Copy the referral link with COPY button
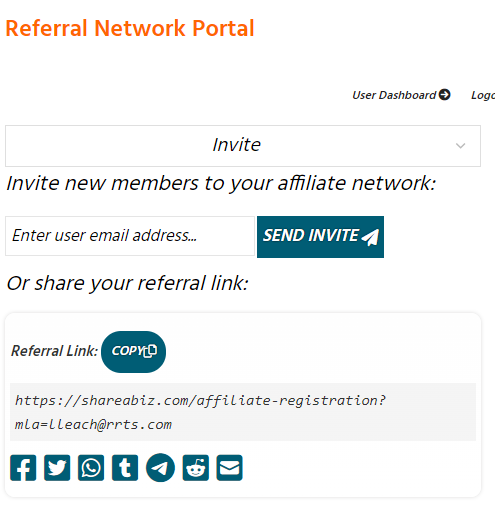This screenshot has width=495, height=523. (133, 352)
